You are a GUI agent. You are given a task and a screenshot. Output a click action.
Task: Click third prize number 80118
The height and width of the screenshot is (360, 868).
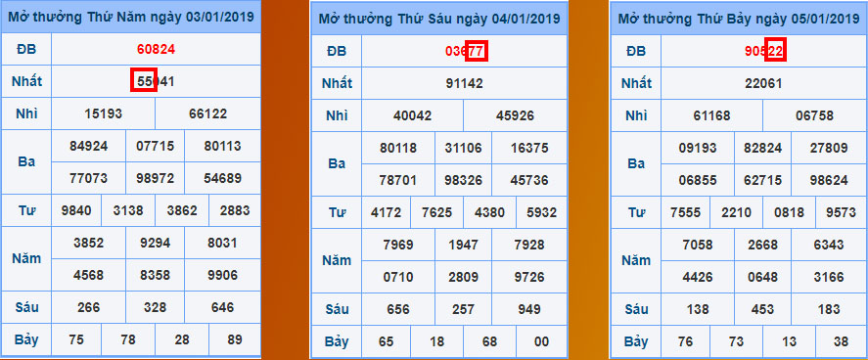click(x=398, y=148)
